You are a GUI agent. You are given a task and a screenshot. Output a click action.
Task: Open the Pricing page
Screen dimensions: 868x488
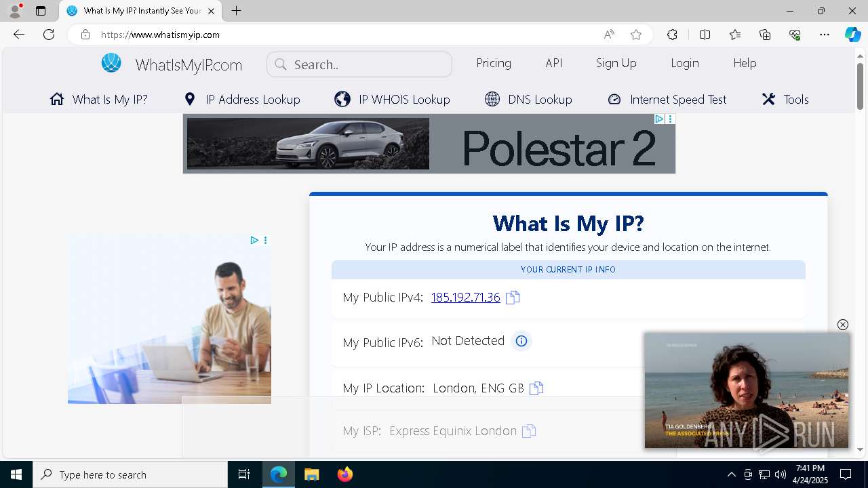click(494, 63)
